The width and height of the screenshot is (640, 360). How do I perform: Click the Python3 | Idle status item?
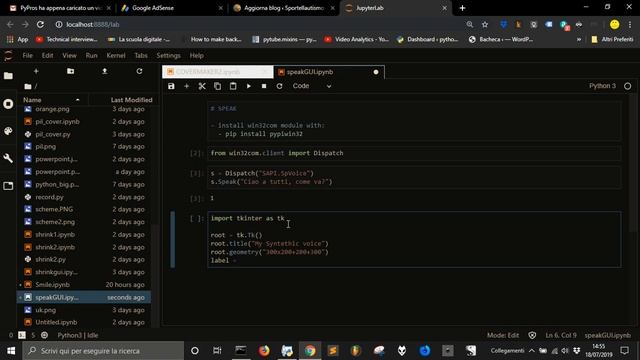(78, 335)
